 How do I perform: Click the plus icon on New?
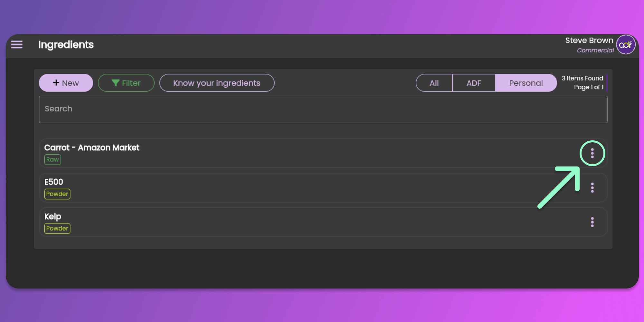[56, 83]
